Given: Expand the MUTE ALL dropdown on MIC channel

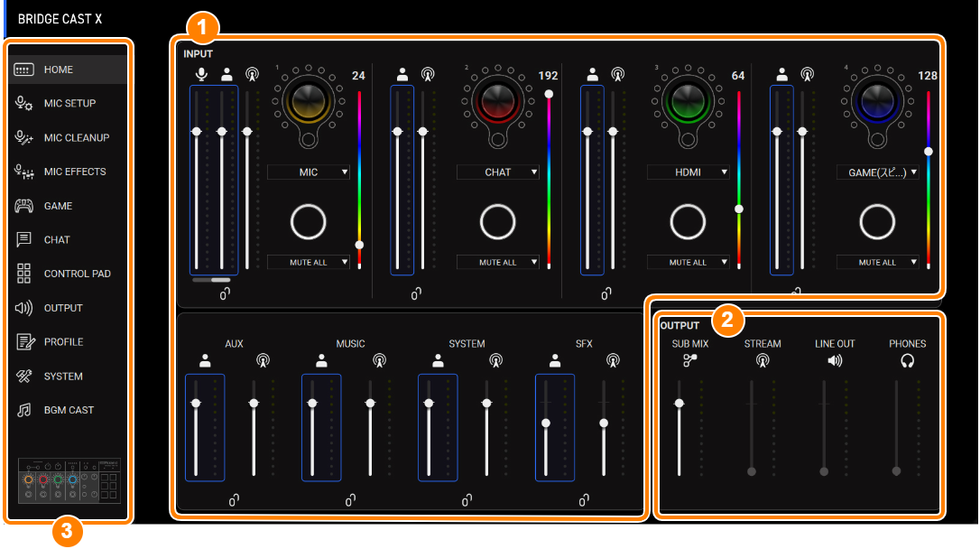Looking at the screenshot, I should [308, 263].
